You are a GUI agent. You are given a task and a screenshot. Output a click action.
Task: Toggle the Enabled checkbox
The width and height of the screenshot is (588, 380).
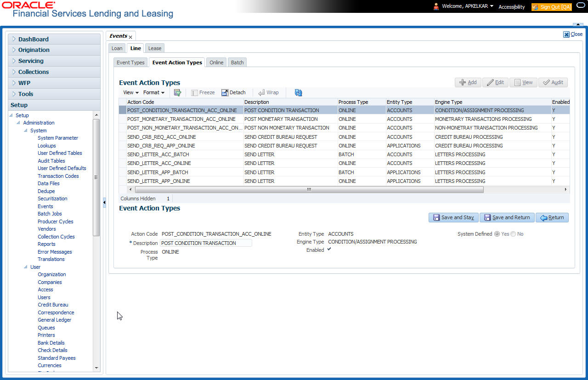[329, 250]
